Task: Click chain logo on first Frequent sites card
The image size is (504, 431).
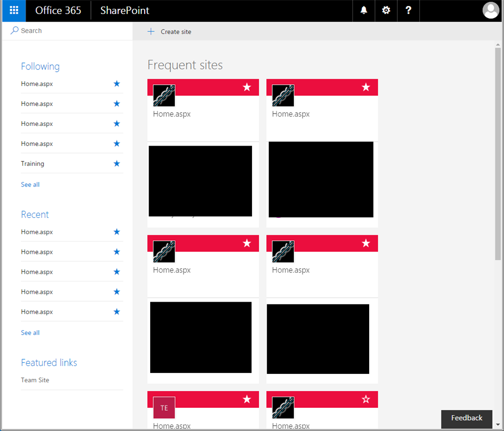Action: tap(164, 95)
